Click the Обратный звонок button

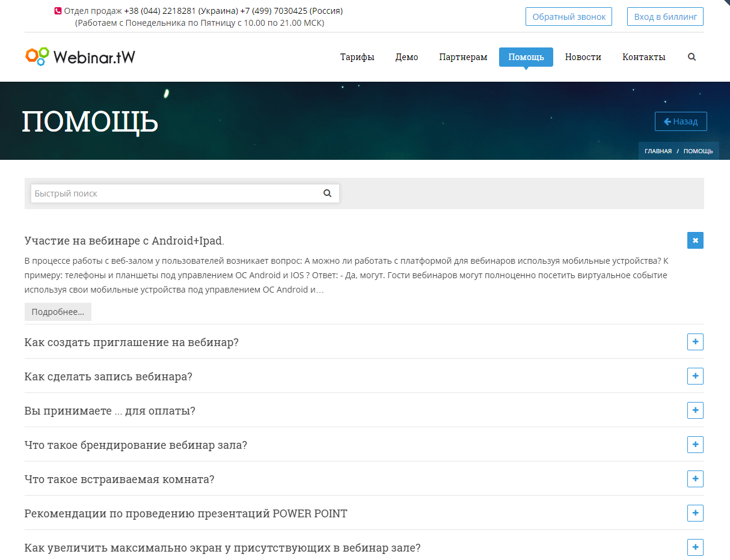tap(569, 17)
